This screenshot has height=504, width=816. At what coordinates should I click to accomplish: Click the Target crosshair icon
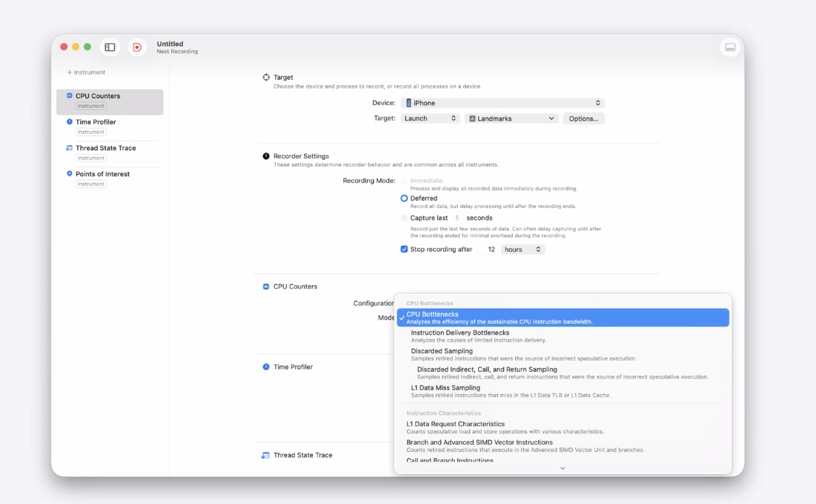tap(266, 77)
